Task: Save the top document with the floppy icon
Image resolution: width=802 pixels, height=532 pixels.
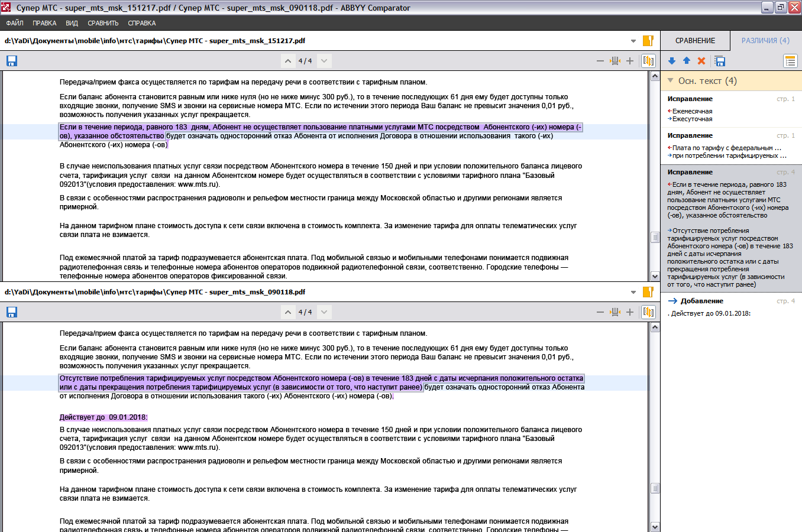Action: pos(12,61)
